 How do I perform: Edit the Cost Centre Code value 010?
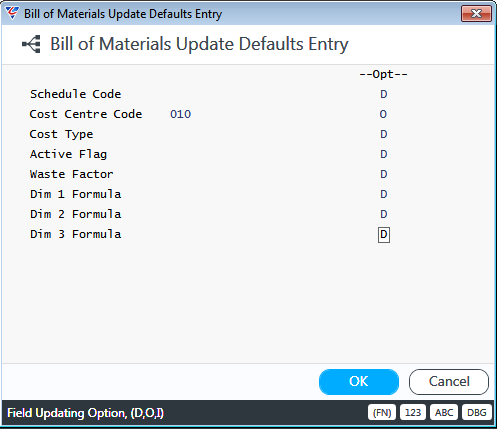(x=180, y=114)
